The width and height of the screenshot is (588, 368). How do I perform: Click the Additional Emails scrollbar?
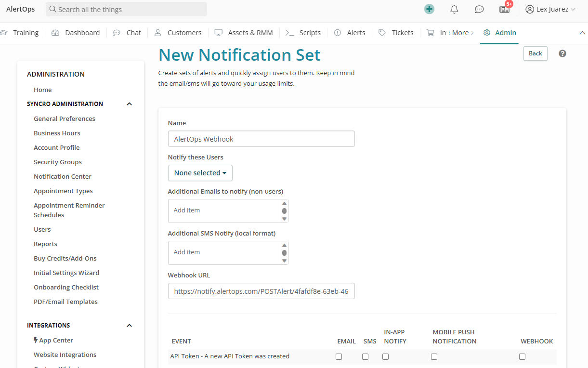pos(284,211)
